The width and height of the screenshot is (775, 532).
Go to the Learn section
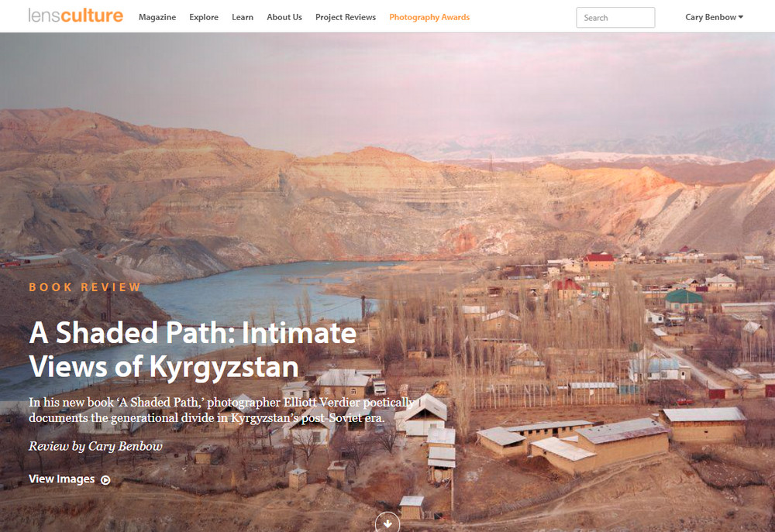point(242,17)
